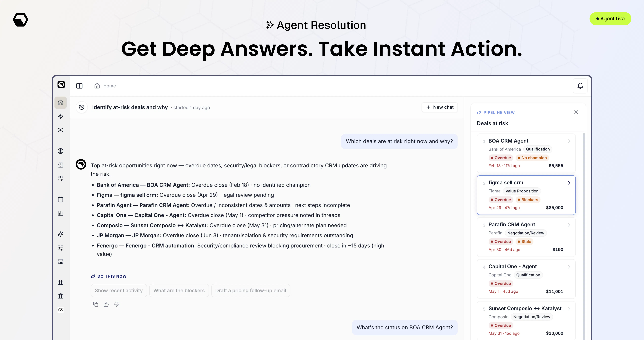This screenshot has height=340, width=644.
Task: Click the sparkle icon beside Agent Resolution
Action: point(270,25)
